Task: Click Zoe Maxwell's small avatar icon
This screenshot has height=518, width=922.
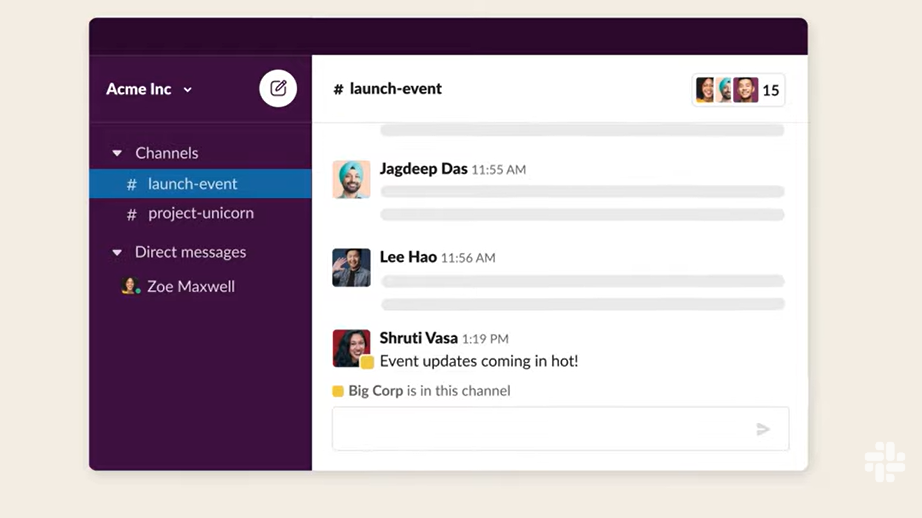Action: point(130,286)
